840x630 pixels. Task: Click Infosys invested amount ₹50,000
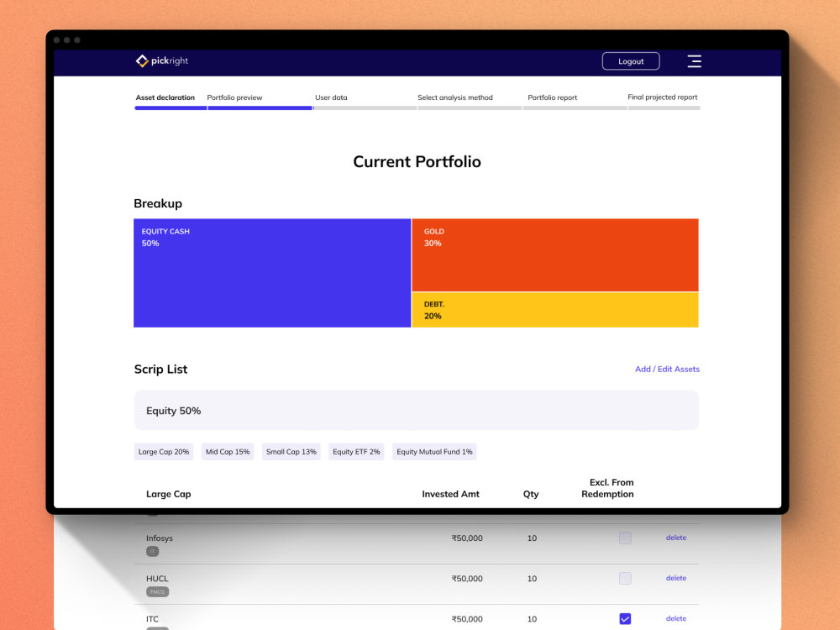click(x=466, y=538)
